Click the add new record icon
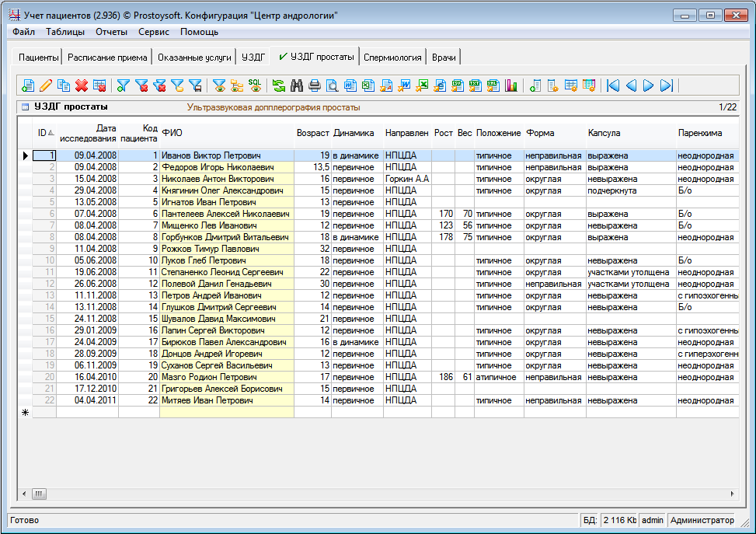The image size is (756, 534). [x=28, y=86]
